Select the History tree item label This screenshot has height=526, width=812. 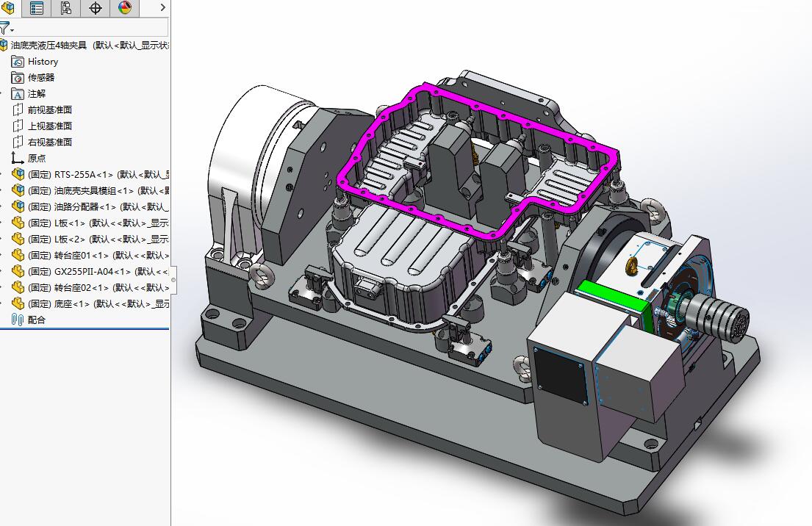coord(43,62)
